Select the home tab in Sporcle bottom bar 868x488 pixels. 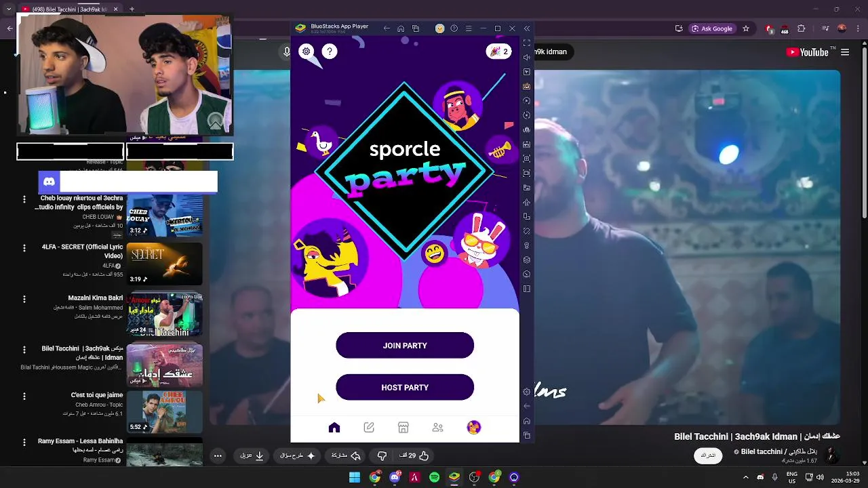(x=334, y=427)
